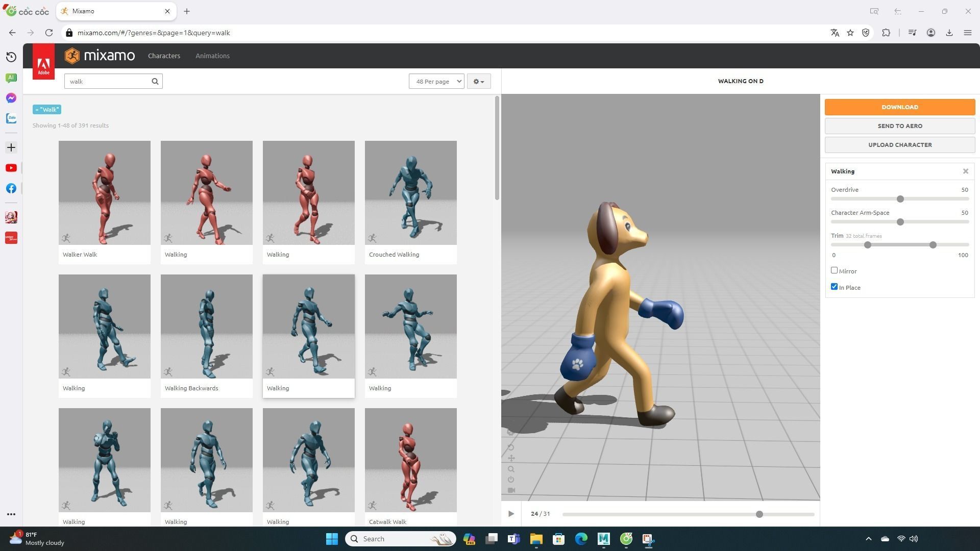Click the Overdrive slider handle

900,199
